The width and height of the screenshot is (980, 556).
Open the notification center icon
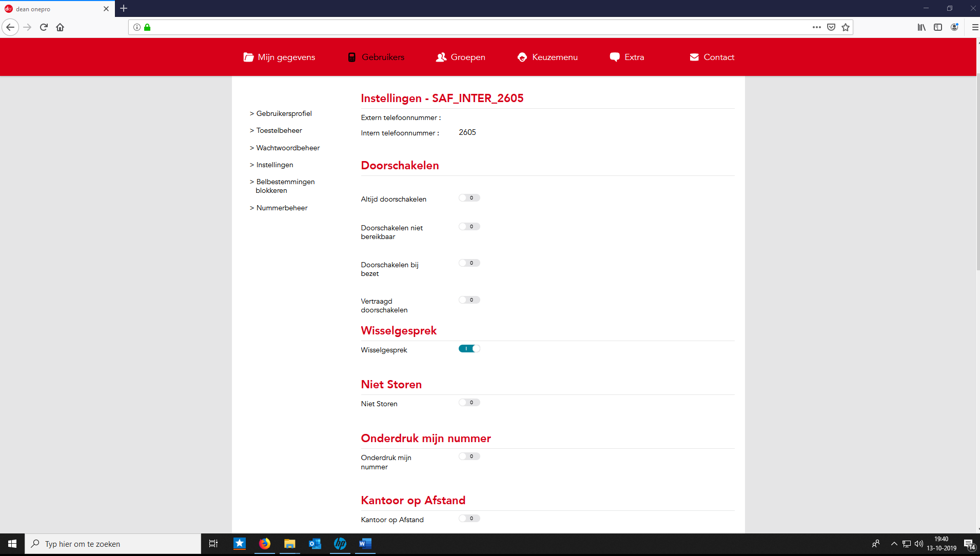pos(969,544)
